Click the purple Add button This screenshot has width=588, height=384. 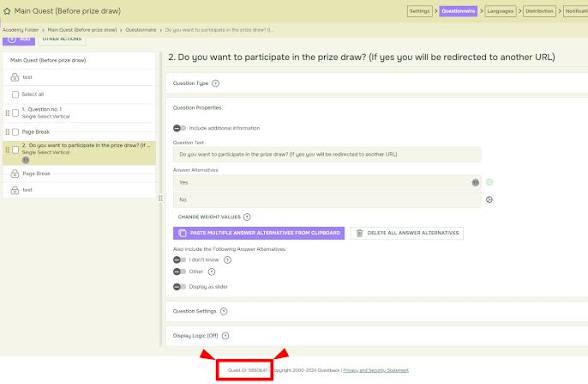(19, 40)
